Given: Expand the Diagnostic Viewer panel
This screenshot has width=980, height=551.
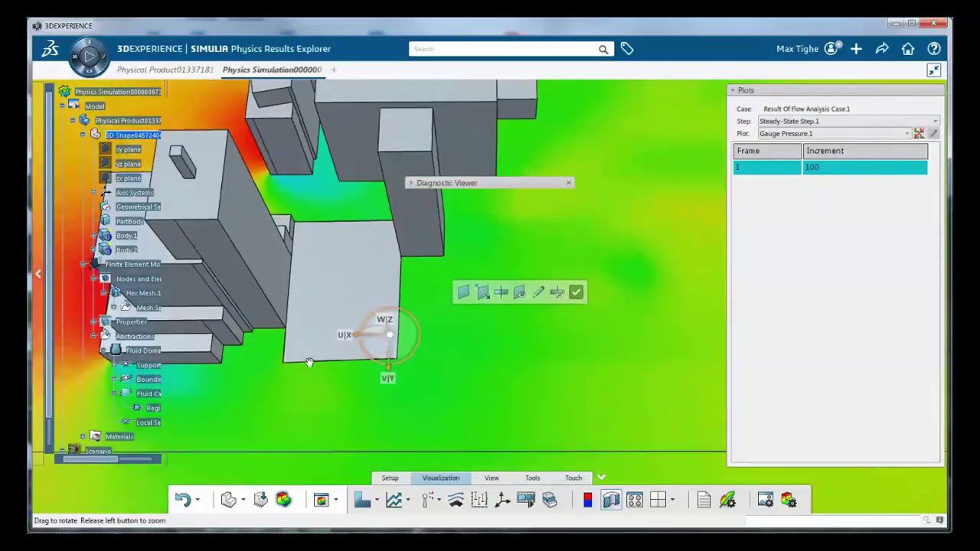Looking at the screenshot, I should (x=411, y=183).
